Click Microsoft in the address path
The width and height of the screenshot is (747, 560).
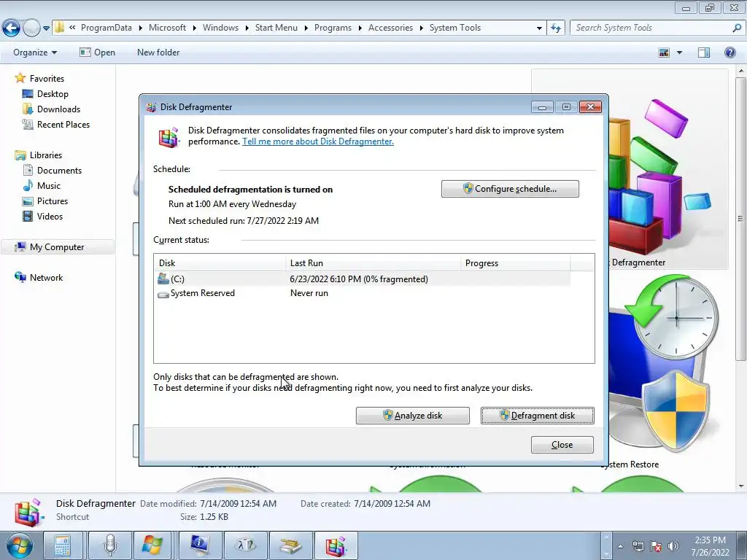167,28
